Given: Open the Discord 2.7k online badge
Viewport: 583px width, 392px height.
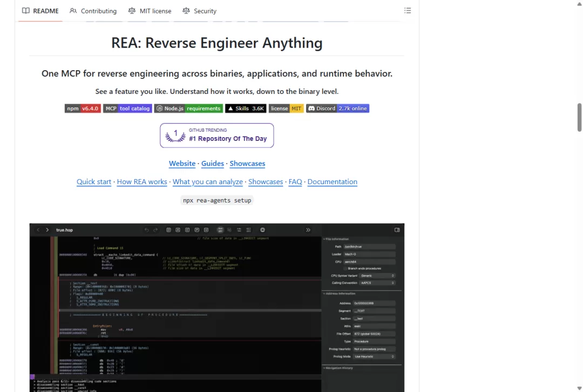Looking at the screenshot, I should pos(337,108).
